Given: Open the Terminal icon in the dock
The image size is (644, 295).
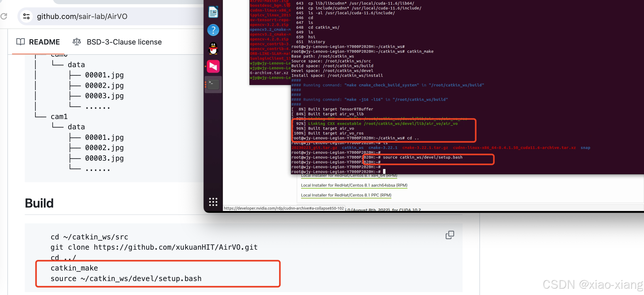Looking at the screenshot, I should 213,85.
